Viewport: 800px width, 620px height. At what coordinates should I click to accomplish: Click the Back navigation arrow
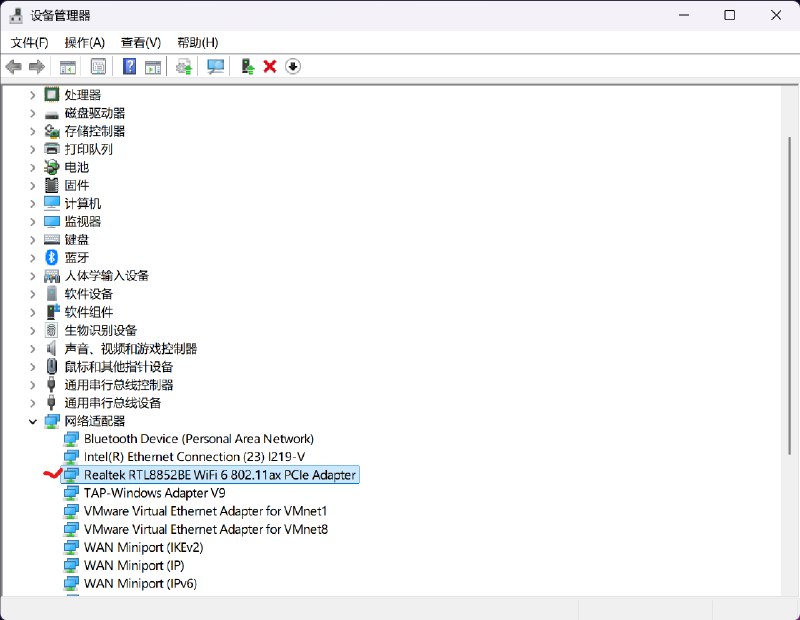pyautogui.click(x=13, y=67)
